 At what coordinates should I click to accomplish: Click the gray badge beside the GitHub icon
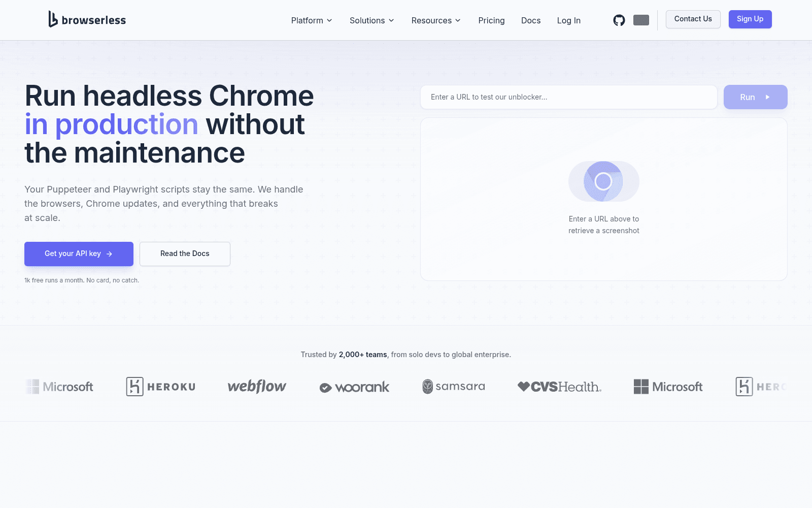[x=641, y=20]
